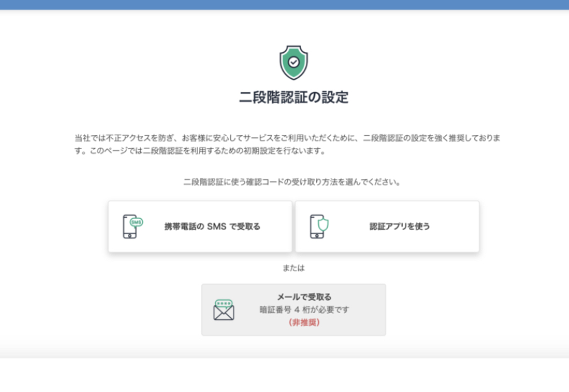Click the envelope with code icon
569x392 pixels.
(223, 310)
